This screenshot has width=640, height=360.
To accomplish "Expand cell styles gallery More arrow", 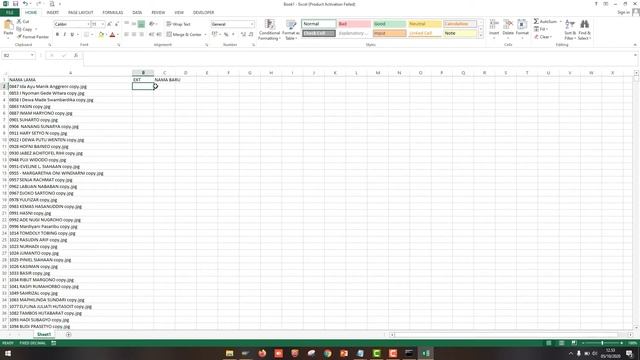I will [x=481, y=36].
